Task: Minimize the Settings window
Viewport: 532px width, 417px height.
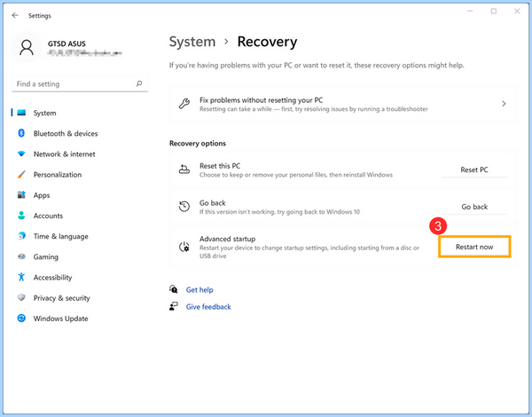Action: pos(470,12)
